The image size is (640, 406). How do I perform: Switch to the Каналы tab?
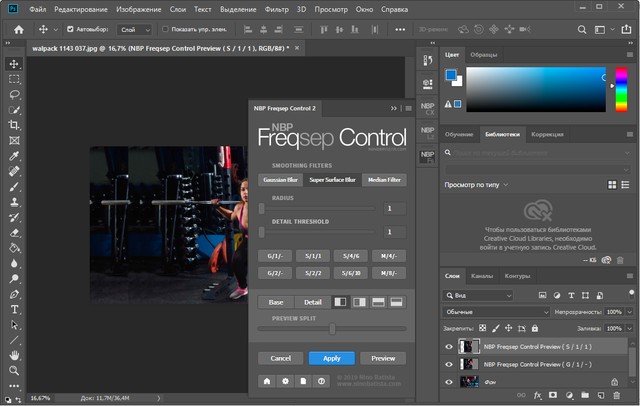click(482, 276)
